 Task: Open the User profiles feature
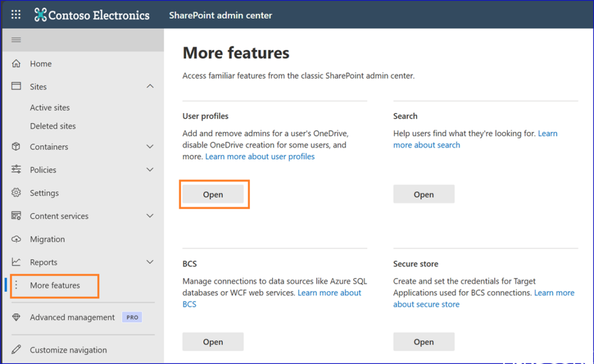(x=213, y=195)
